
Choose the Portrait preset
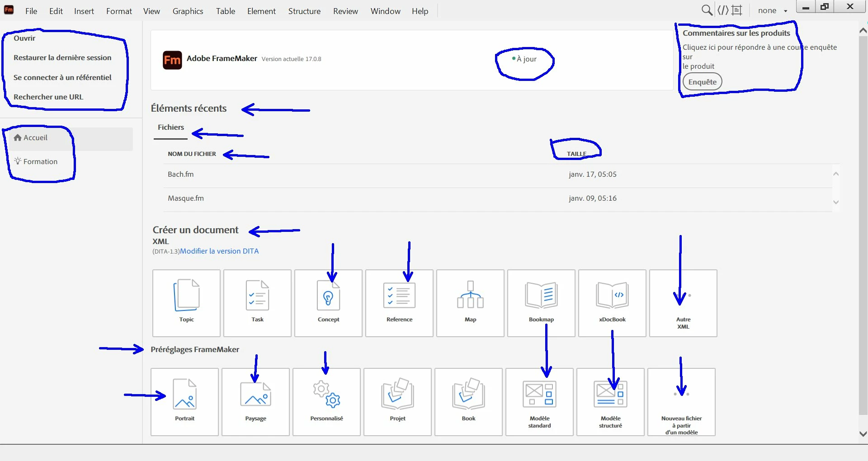184,402
